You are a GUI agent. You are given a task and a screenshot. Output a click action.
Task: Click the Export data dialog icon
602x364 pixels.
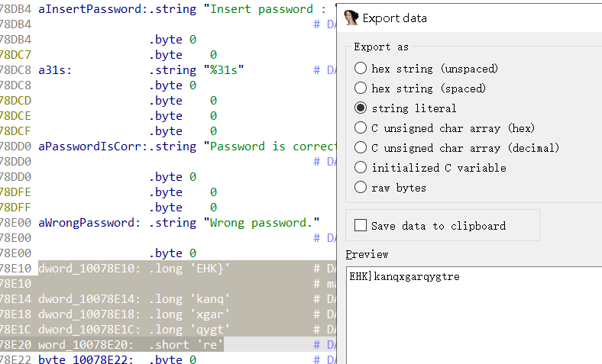pos(351,18)
